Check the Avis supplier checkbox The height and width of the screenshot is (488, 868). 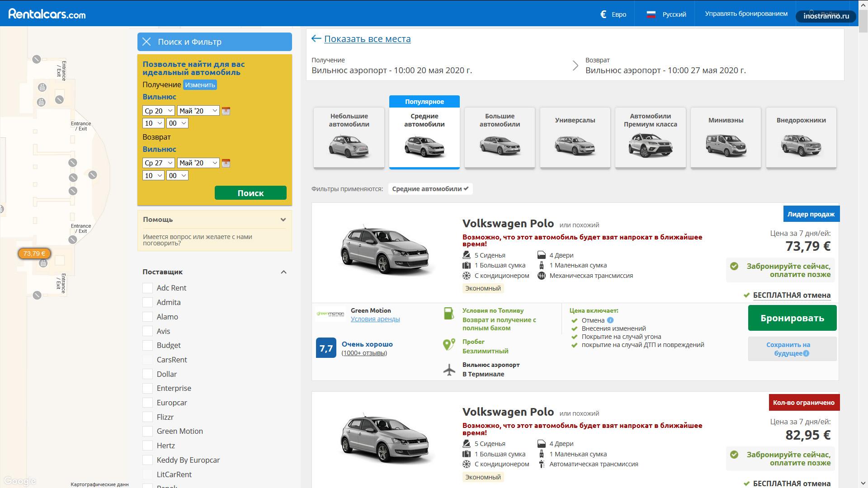pyautogui.click(x=147, y=331)
